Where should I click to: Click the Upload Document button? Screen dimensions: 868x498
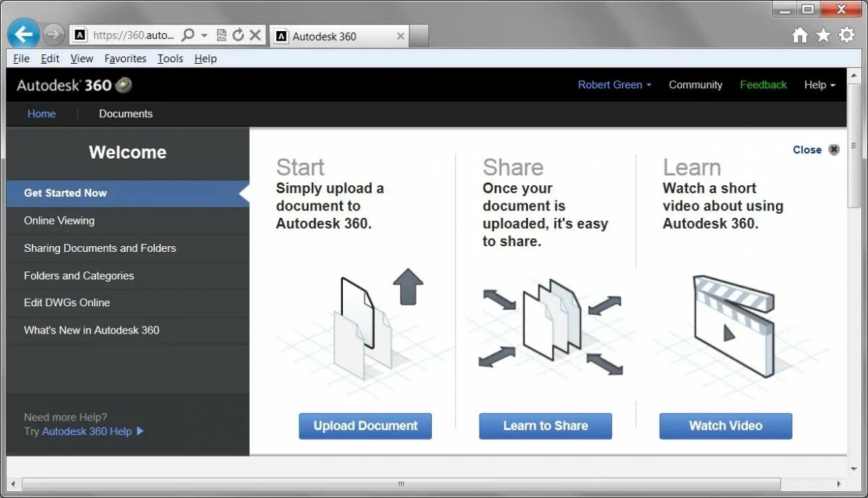coord(365,426)
